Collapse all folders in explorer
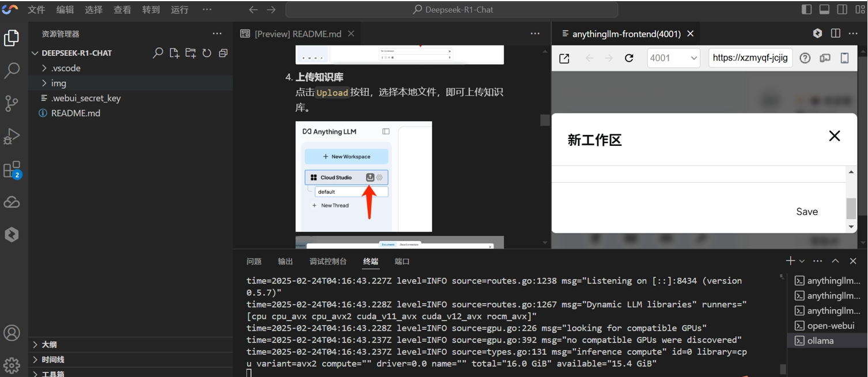The image size is (868, 377). [223, 53]
